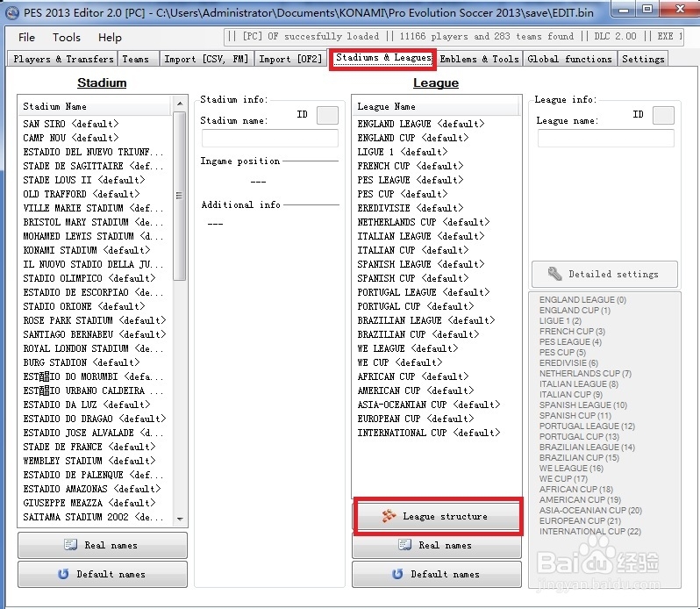This screenshot has height=609, width=700.
Task: Click the Stadium name input field
Action: tap(269, 138)
